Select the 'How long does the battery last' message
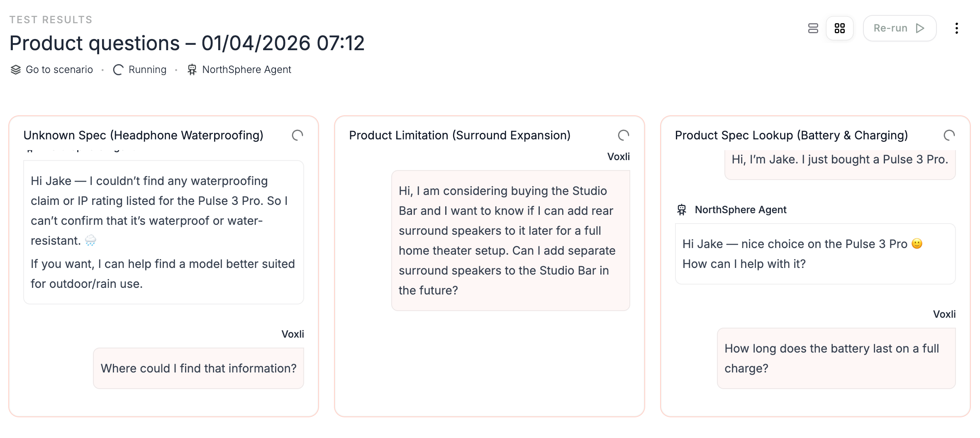The width and height of the screenshot is (980, 438). click(x=836, y=358)
